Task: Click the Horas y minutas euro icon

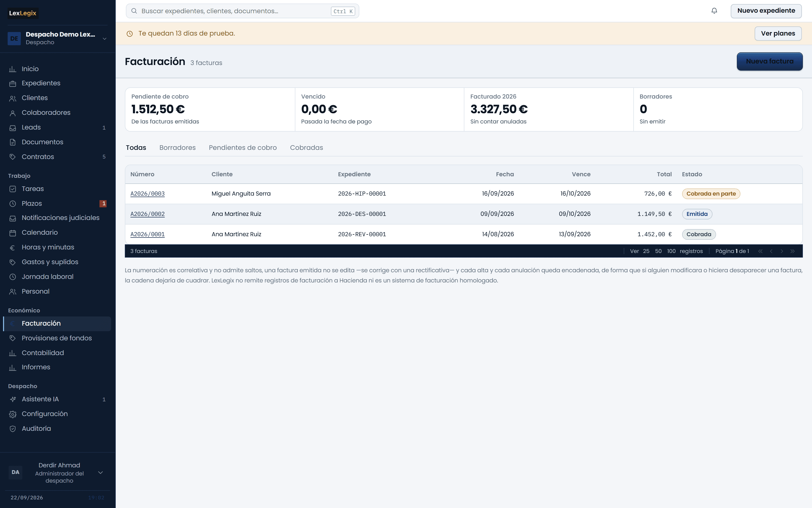Action: [13, 248]
